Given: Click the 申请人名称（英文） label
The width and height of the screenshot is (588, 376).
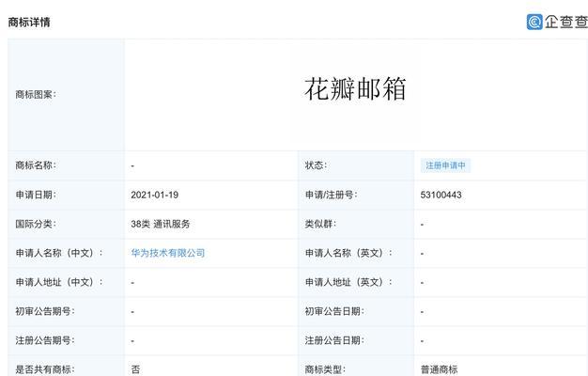Looking at the screenshot, I should (x=348, y=253).
